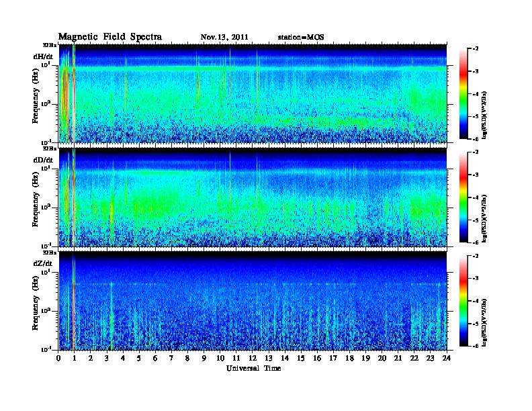Image resolution: width=532 pixels, height=411 pixels.
Task: Click the hour 14 tick label
Action: (x=285, y=358)
